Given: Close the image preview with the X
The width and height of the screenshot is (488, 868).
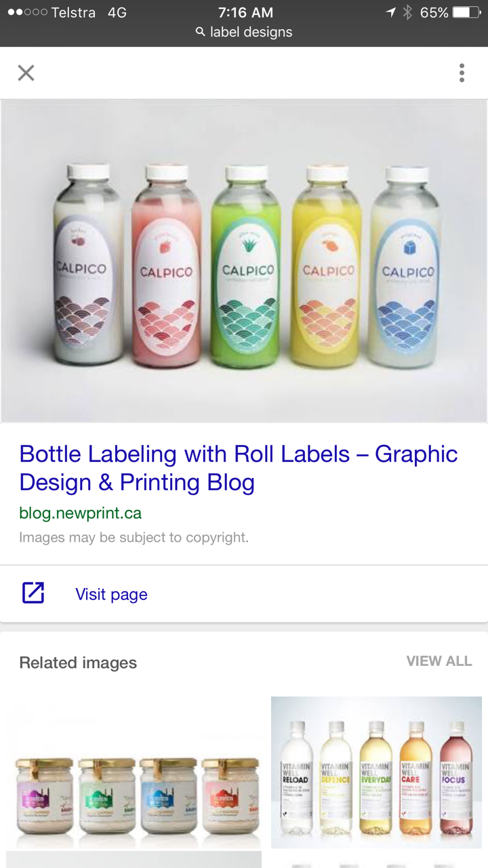Looking at the screenshot, I should [26, 73].
